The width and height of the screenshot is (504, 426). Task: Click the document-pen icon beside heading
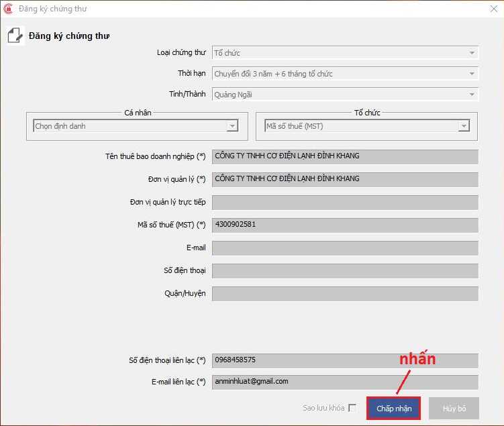pos(15,36)
